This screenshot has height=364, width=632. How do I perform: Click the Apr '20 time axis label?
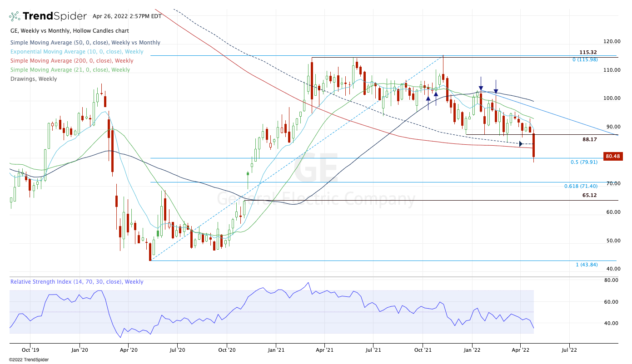pyautogui.click(x=129, y=350)
